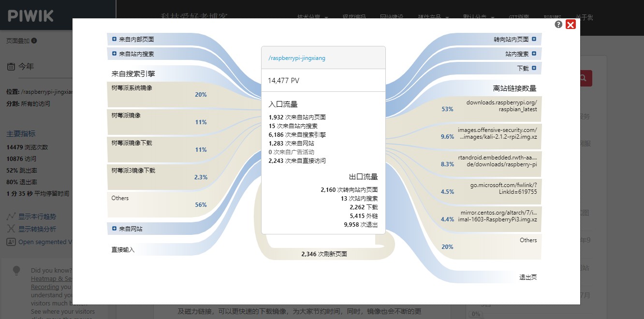644x319 pixels.
Task: Select Others 20% outlinks box
Action: pos(488,246)
